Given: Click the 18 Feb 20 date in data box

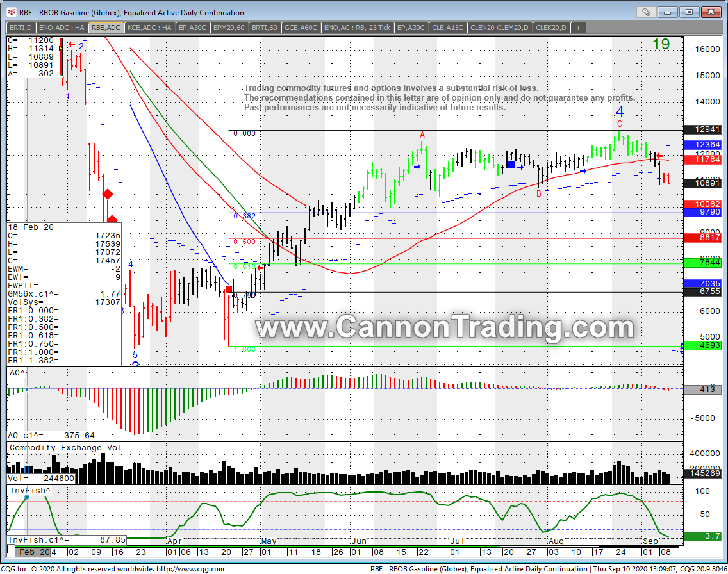Looking at the screenshot, I should tap(31, 227).
